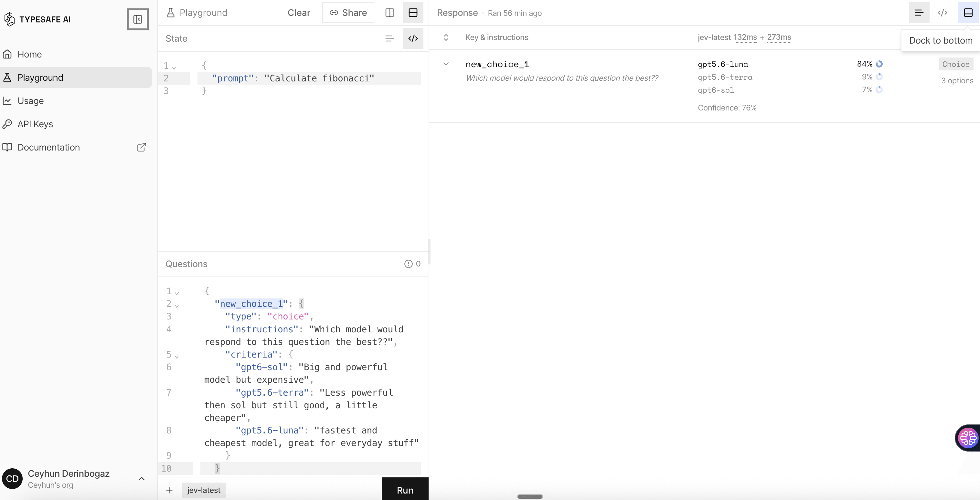Switch to stacked rows layout
The width and height of the screenshot is (980, 500).
pyautogui.click(x=413, y=13)
